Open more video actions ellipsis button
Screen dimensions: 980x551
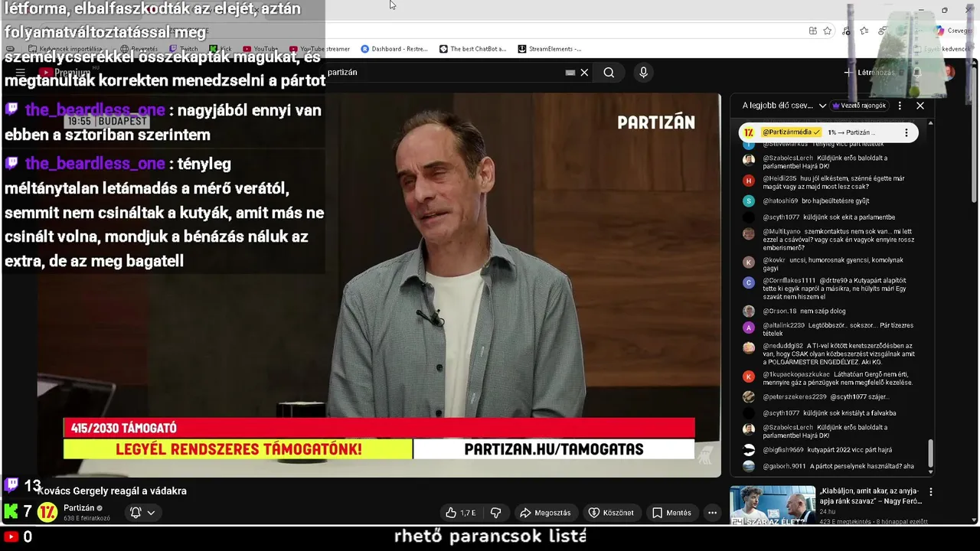click(x=712, y=513)
